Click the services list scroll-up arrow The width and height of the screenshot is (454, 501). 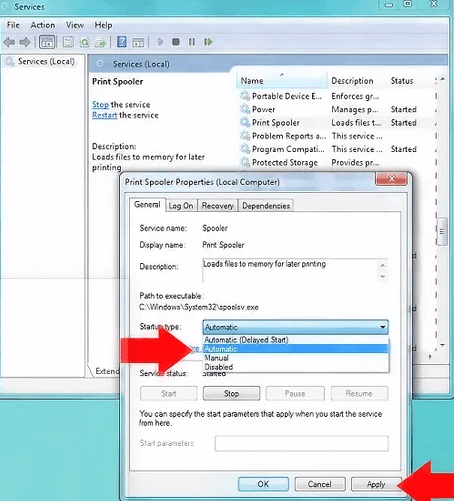point(442,79)
